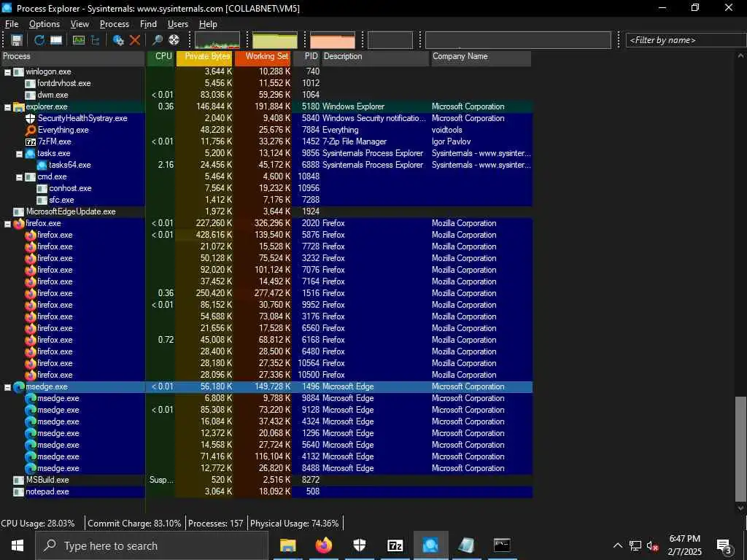The height and width of the screenshot is (560, 747).
Task: Click the Find Window's Process target icon
Action: 174,40
